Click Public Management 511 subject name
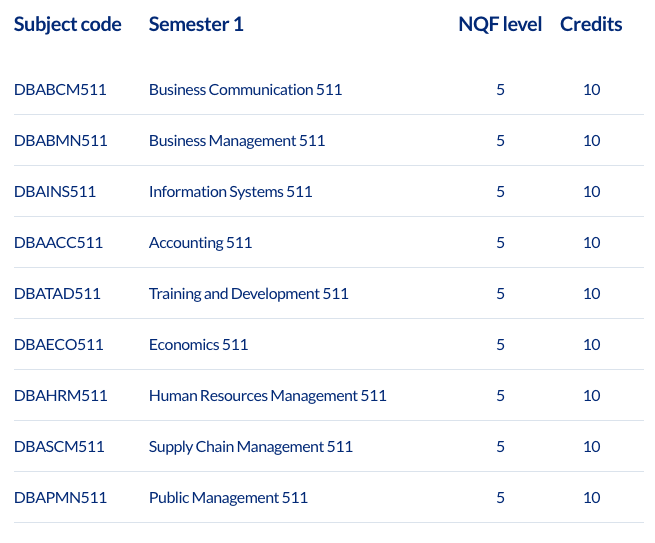655x543 pixels. point(228,498)
